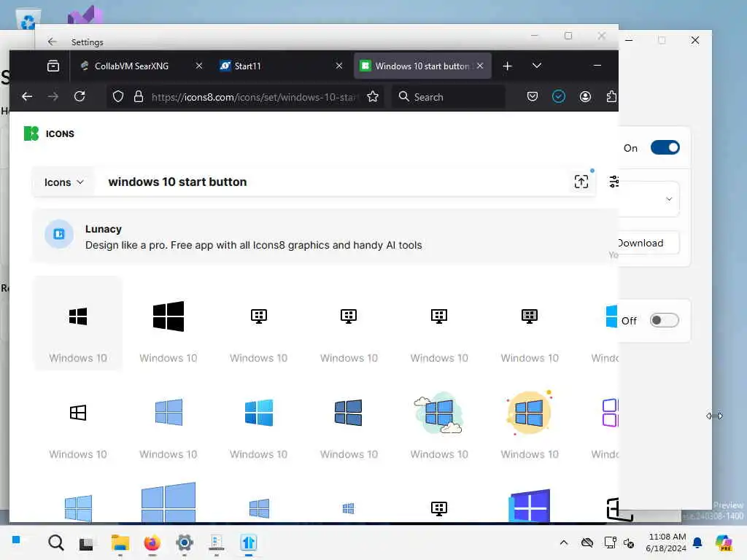
Task: Close the Start11 browser tab
Action: 338,66
